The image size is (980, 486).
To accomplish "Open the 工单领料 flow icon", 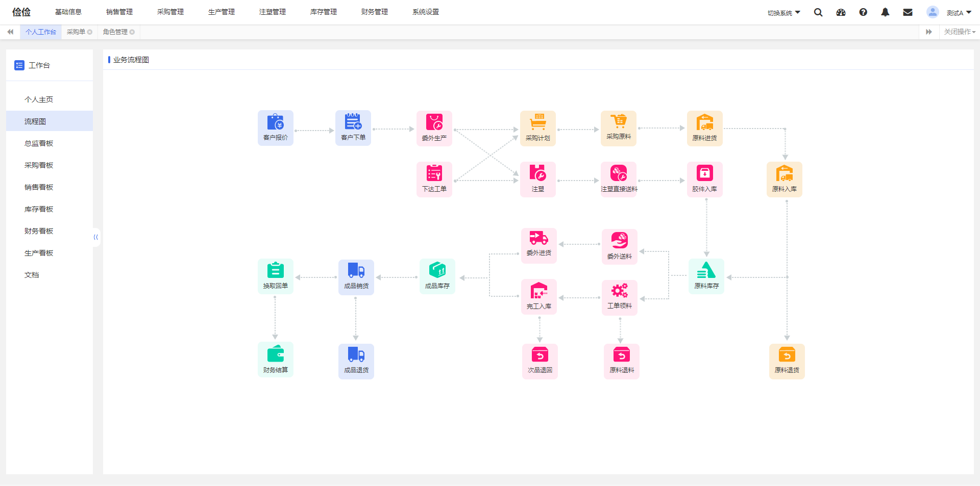I will (x=620, y=298).
